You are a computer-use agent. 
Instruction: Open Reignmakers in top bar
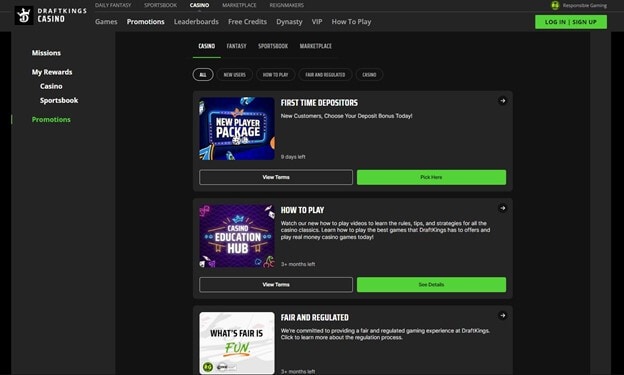pyautogui.click(x=287, y=5)
